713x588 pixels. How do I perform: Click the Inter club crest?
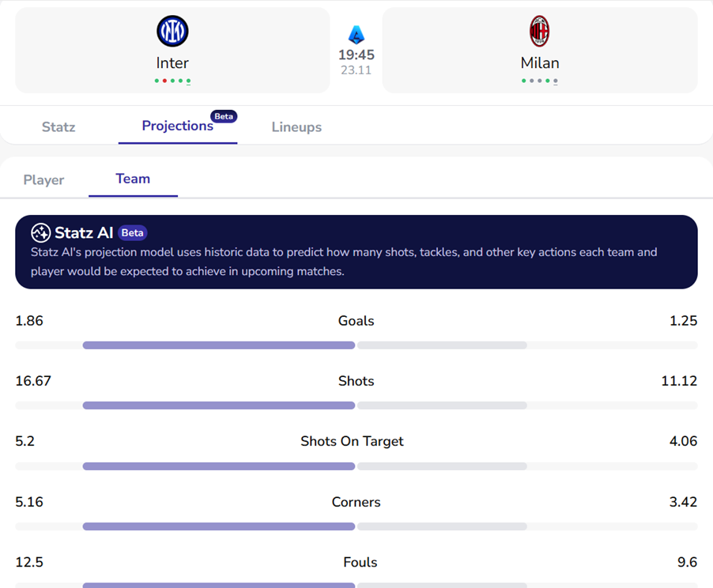172,32
